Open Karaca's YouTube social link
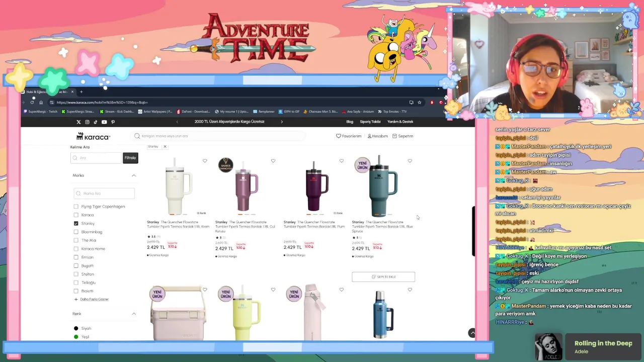644x362 pixels. [104, 122]
